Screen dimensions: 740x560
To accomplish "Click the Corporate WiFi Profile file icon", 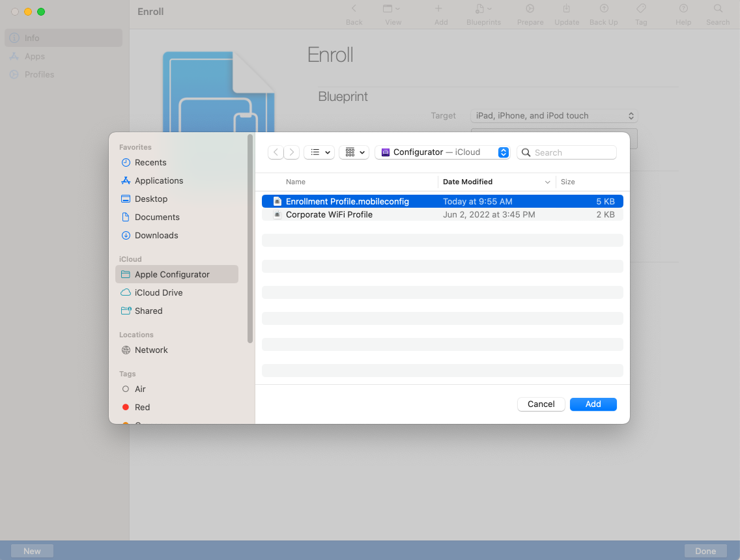I will coord(277,215).
